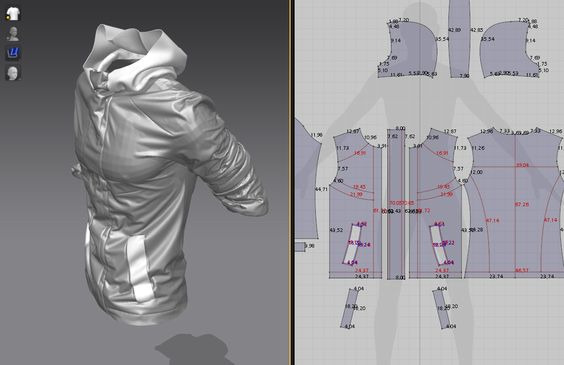This screenshot has width=564, height=365.
Task: Click the pocket opening on right front panel
Action: click(438, 244)
